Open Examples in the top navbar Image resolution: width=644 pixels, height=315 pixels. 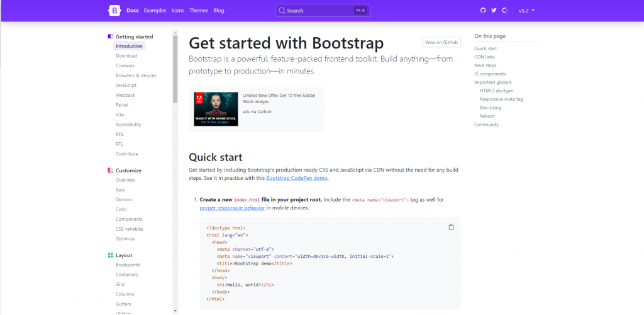(x=155, y=10)
